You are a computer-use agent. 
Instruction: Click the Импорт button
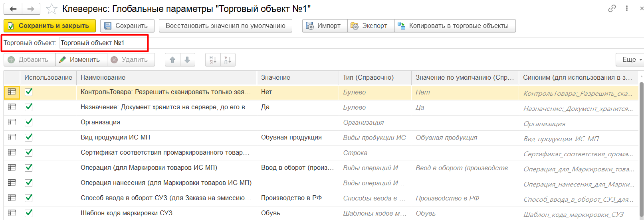[x=325, y=26]
